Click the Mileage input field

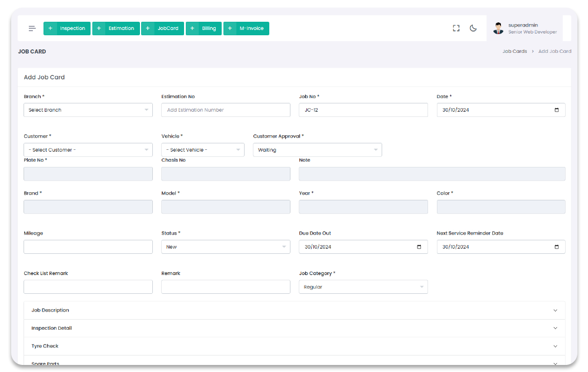tap(88, 247)
